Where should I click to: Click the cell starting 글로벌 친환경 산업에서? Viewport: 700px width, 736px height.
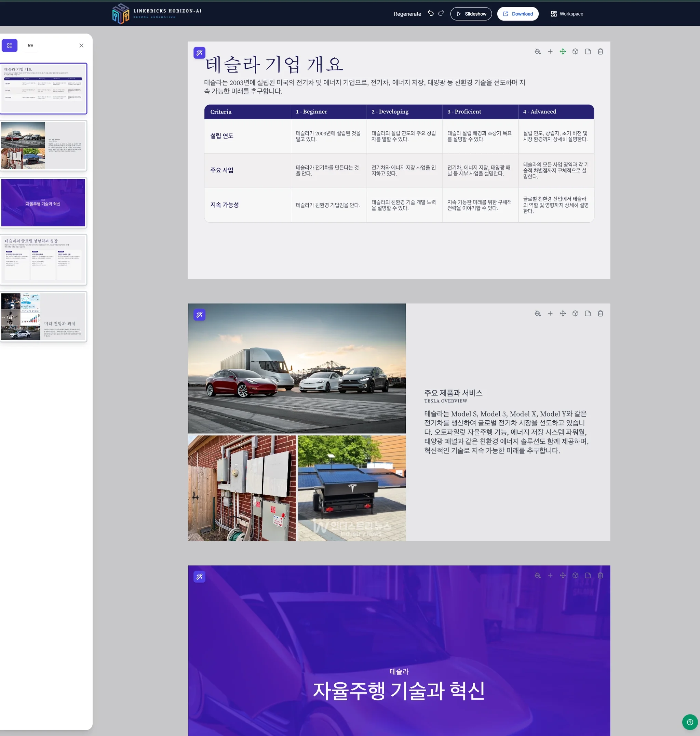click(556, 205)
